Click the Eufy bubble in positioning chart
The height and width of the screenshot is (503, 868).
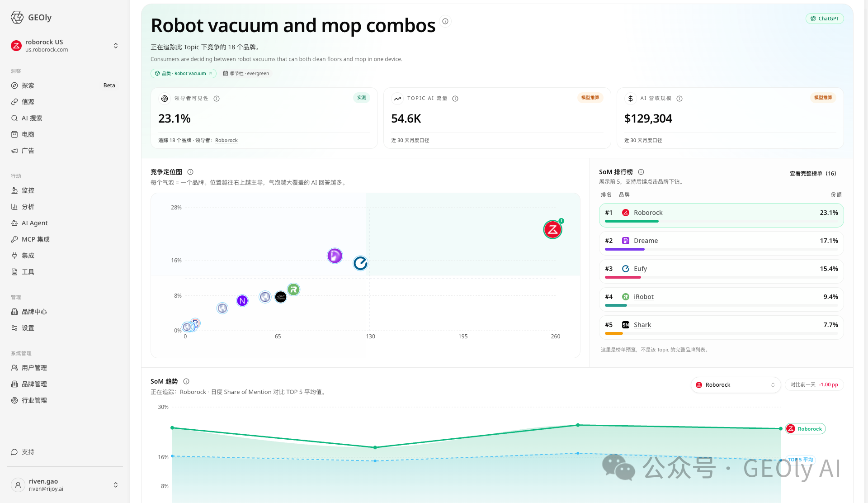(360, 263)
